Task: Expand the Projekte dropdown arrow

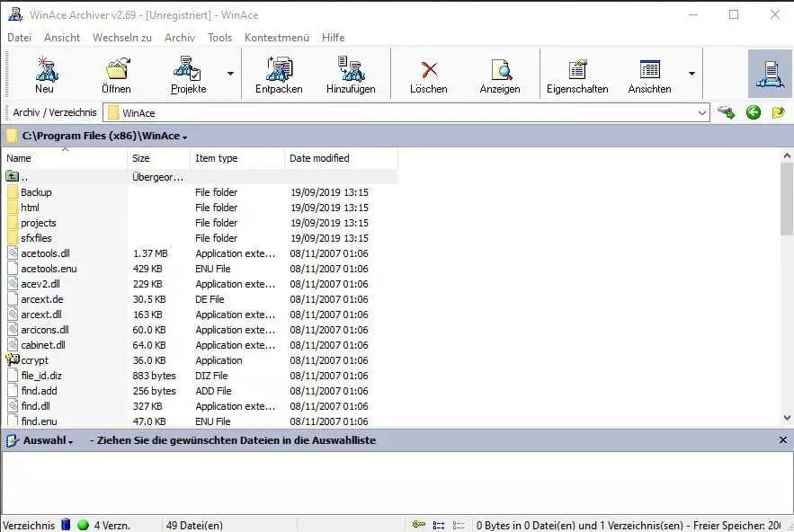Action: click(230, 74)
